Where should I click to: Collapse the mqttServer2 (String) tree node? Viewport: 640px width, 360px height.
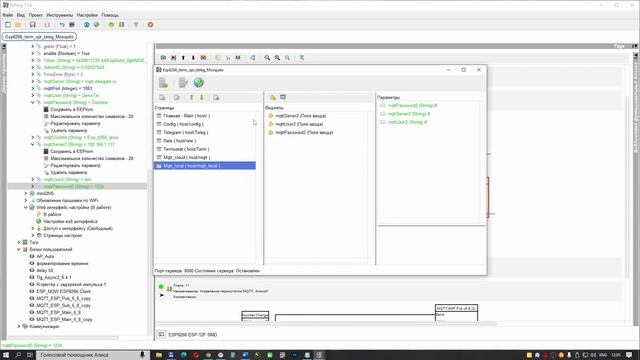pos(33,144)
